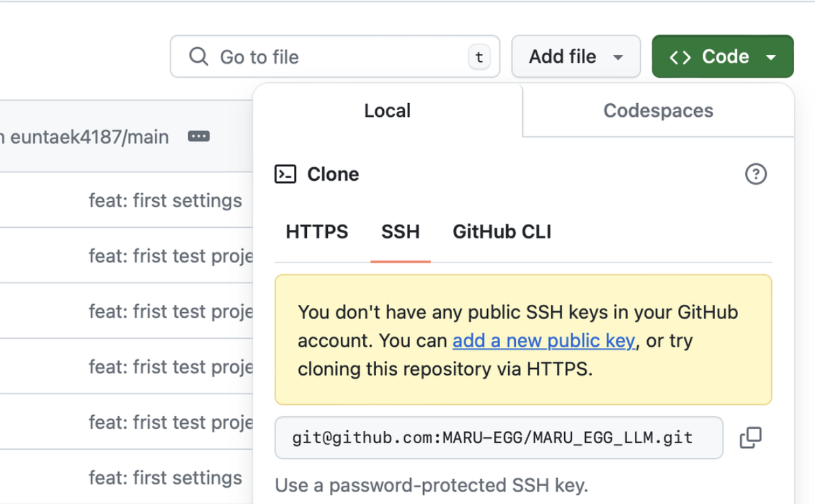Viewport: 815px width, 504px height.
Task: Select the GitHub CLI clone option
Action: click(x=502, y=232)
